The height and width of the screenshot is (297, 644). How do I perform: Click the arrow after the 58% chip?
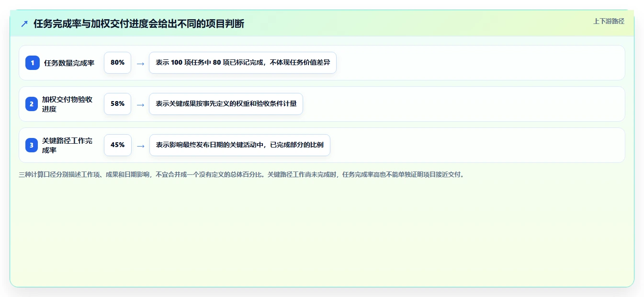coord(140,104)
